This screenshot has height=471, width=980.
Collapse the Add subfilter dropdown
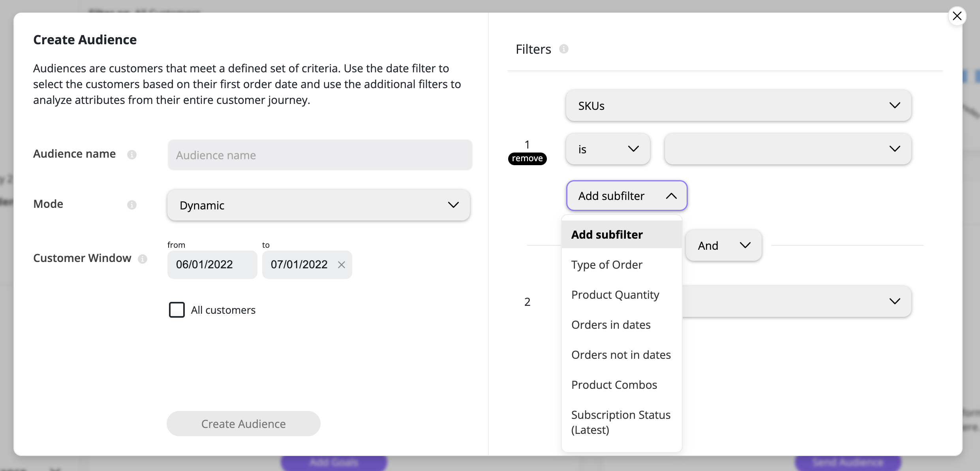pyautogui.click(x=627, y=196)
